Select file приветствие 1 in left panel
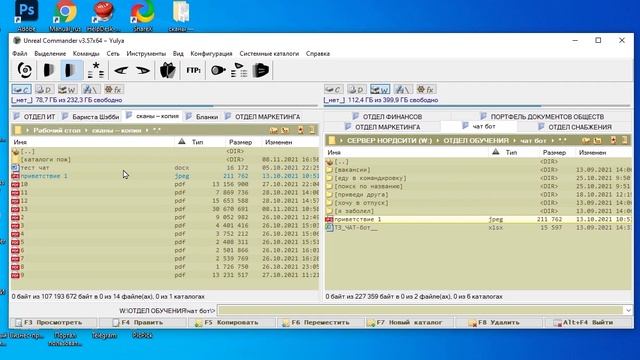The width and height of the screenshot is (640, 360). tap(165, 176)
